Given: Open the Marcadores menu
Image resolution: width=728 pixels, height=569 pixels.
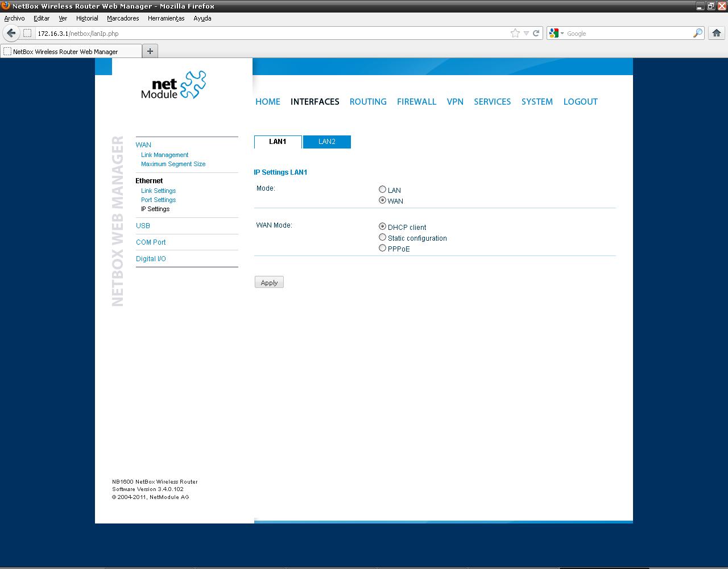Looking at the screenshot, I should [123, 18].
